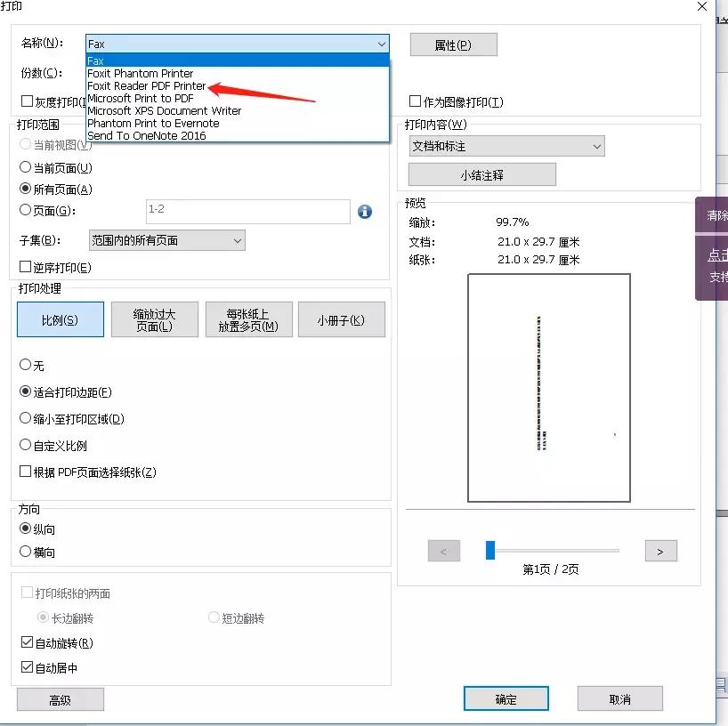Screen dimensions: 728x726
Task: Enable 作为图像打印(I) print as image
Action: 416,101
